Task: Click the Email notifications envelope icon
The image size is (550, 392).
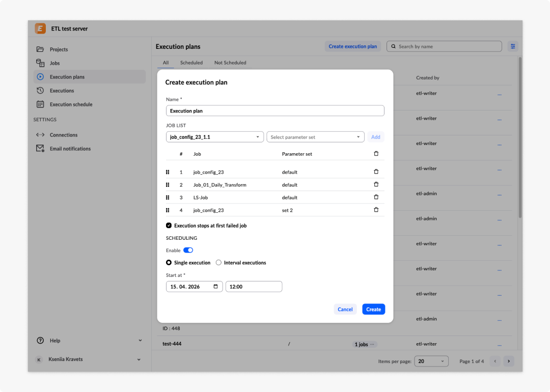Action: click(x=40, y=148)
